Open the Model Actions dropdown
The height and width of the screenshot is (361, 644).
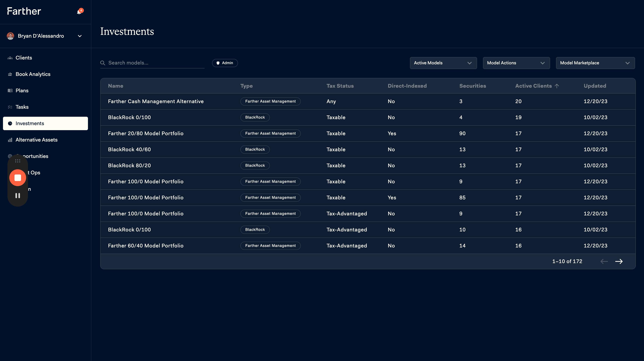click(x=516, y=63)
